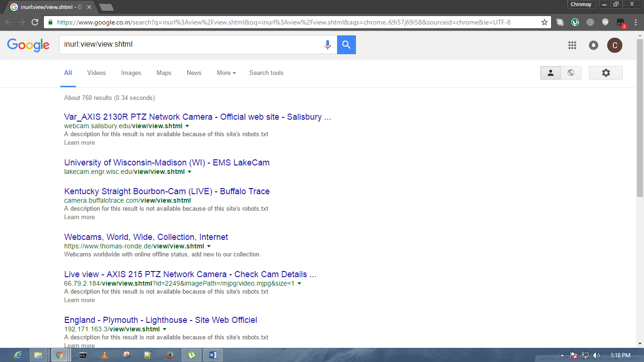Image resolution: width=644 pixels, height=362 pixels.
Task: Open the uTorrent extension in Chrome toolbar
Action: (x=575, y=22)
